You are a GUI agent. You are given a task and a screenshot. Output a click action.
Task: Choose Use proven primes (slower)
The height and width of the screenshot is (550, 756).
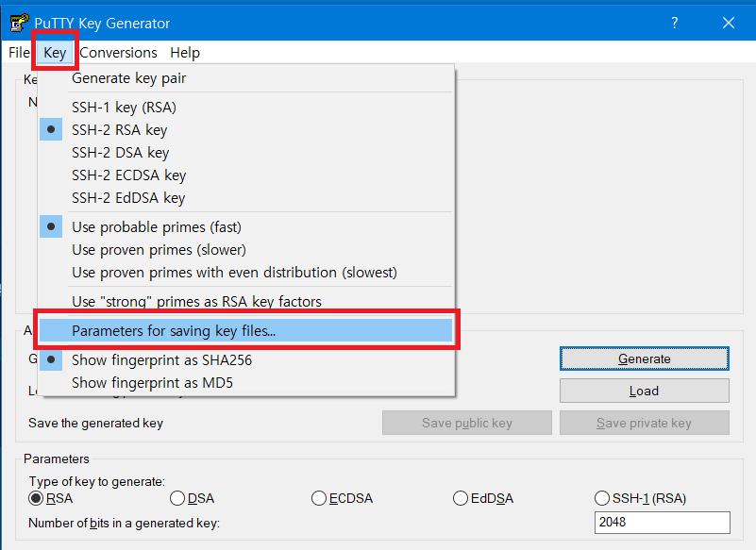pos(246,250)
